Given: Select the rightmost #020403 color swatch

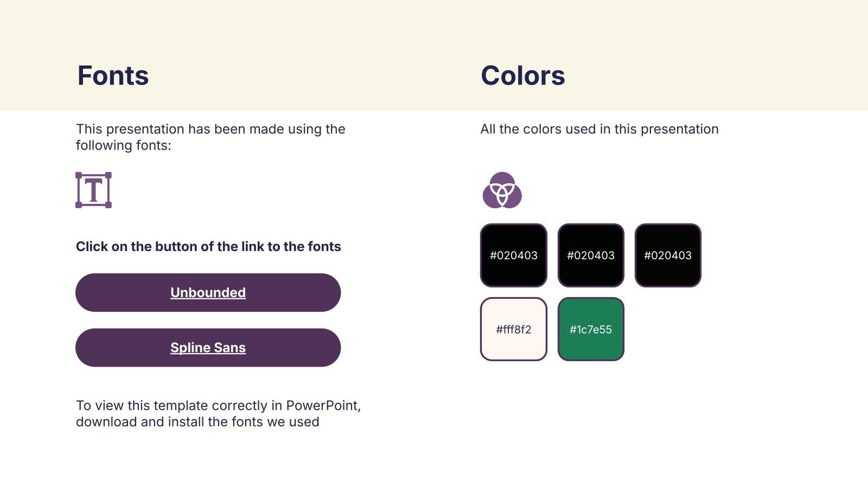Looking at the screenshot, I should [x=667, y=255].
